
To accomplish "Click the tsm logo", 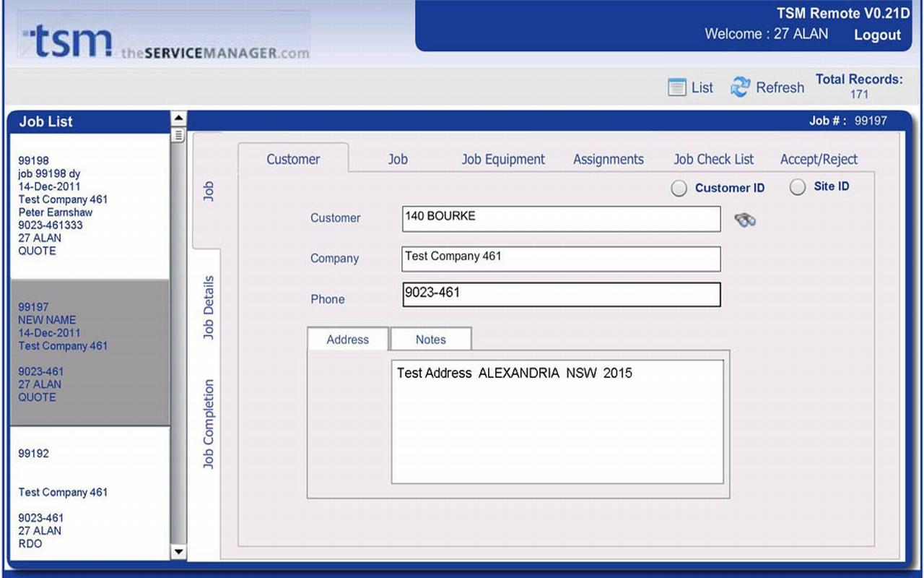I will pyautogui.click(x=68, y=42).
